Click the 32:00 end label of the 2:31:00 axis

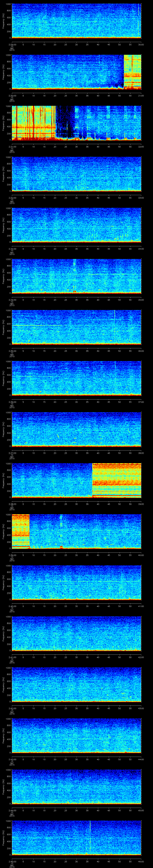pyautogui.click(x=141, y=147)
